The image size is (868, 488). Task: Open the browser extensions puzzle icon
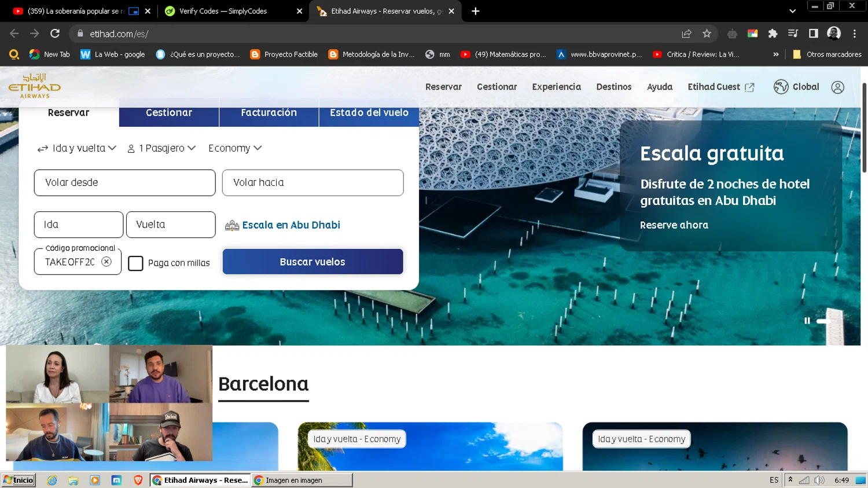[773, 34]
